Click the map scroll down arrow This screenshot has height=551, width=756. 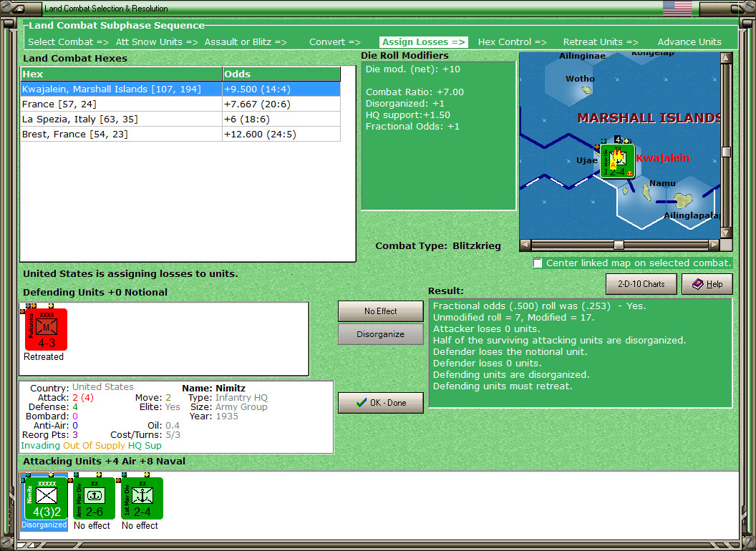[x=726, y=233]
